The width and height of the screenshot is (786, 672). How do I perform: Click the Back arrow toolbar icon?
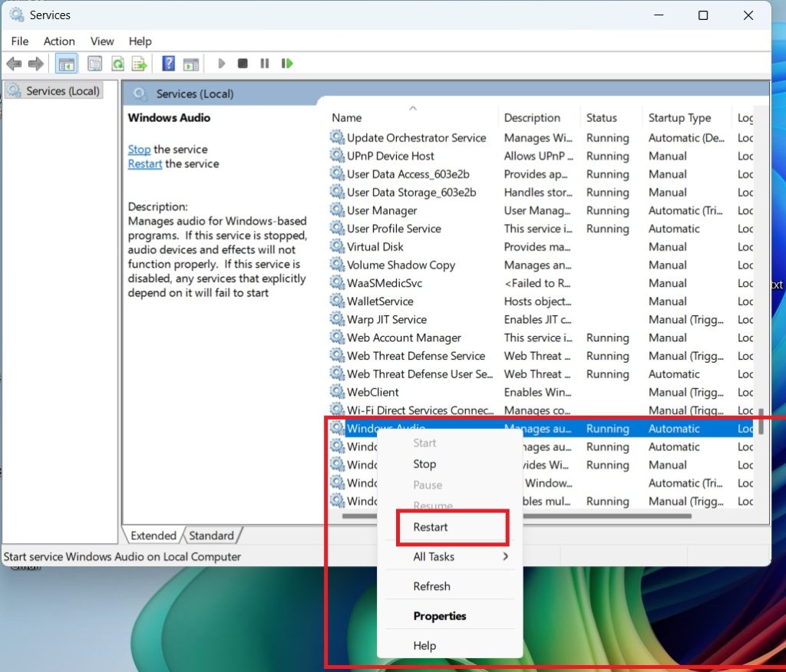pyautogui.click(x=14, y=64)
